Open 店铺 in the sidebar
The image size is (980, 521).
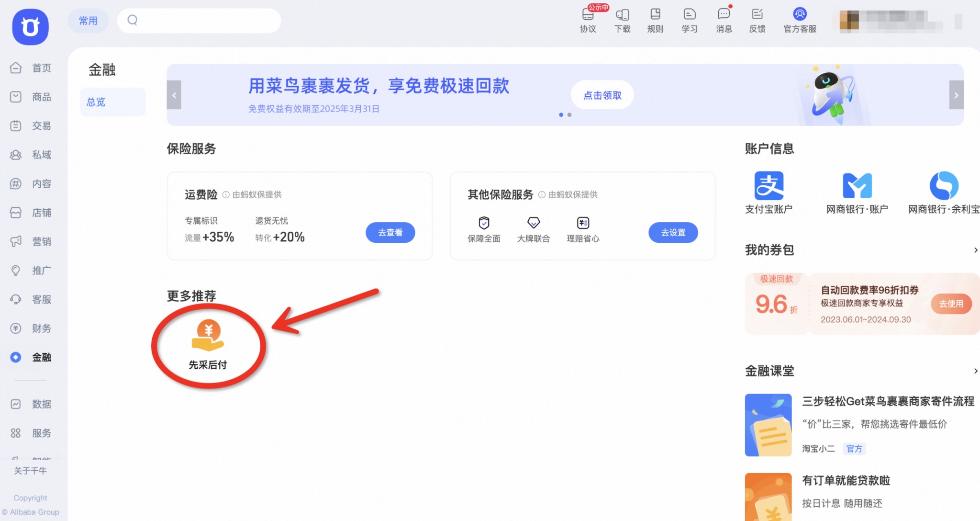click(31, 213)
